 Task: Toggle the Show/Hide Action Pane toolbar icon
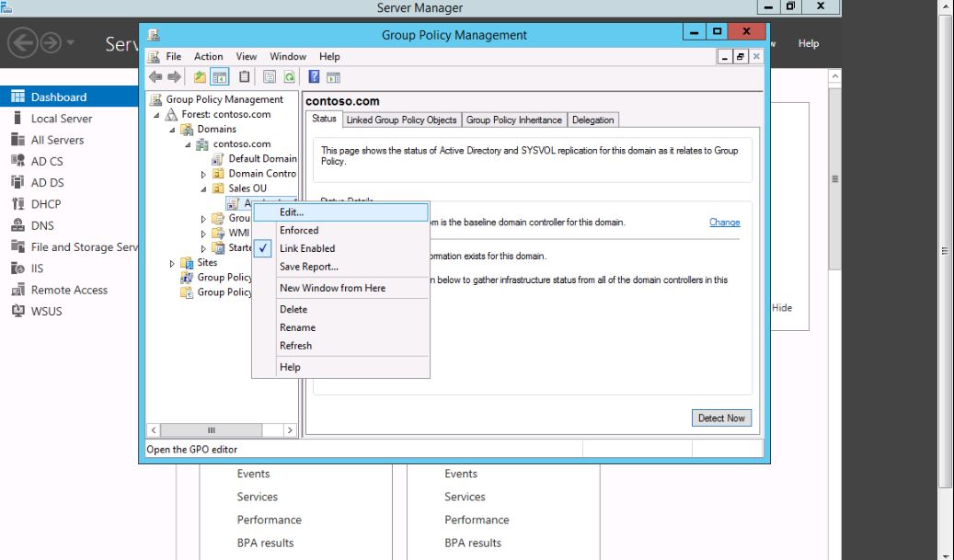pyautogui.click(x=333, y=77)
